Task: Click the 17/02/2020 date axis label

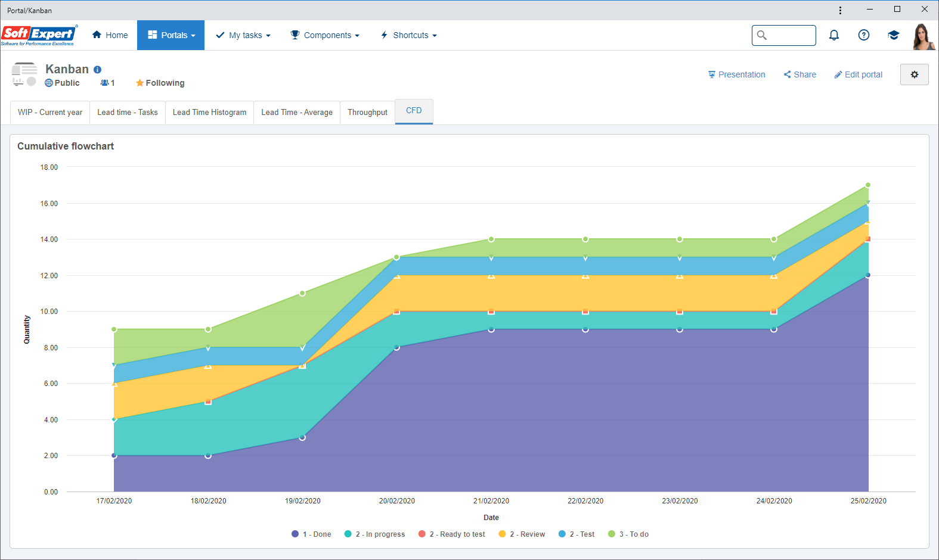Action: tap(114, 501)
